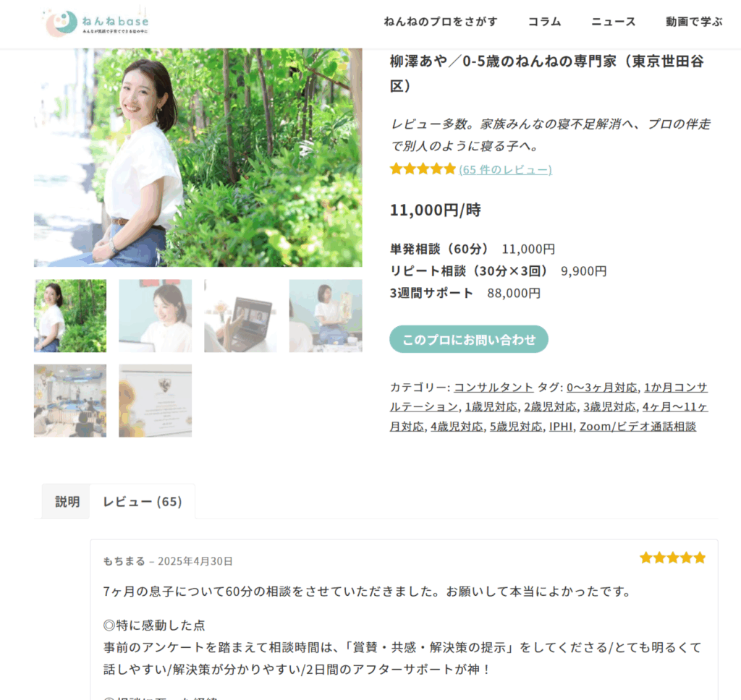
Task: Click the main profile photo
Action: pyautogui.click(x=198, y=158)
